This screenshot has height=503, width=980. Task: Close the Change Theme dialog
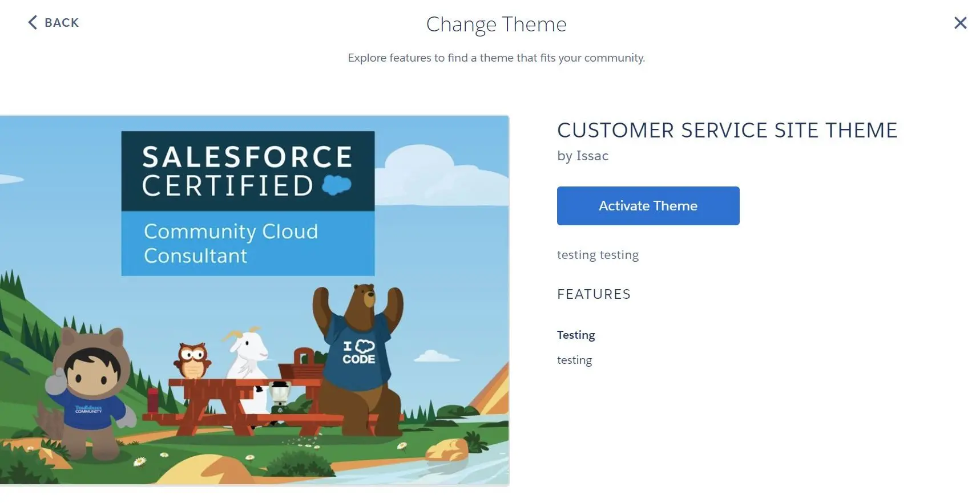pos(960,23)
